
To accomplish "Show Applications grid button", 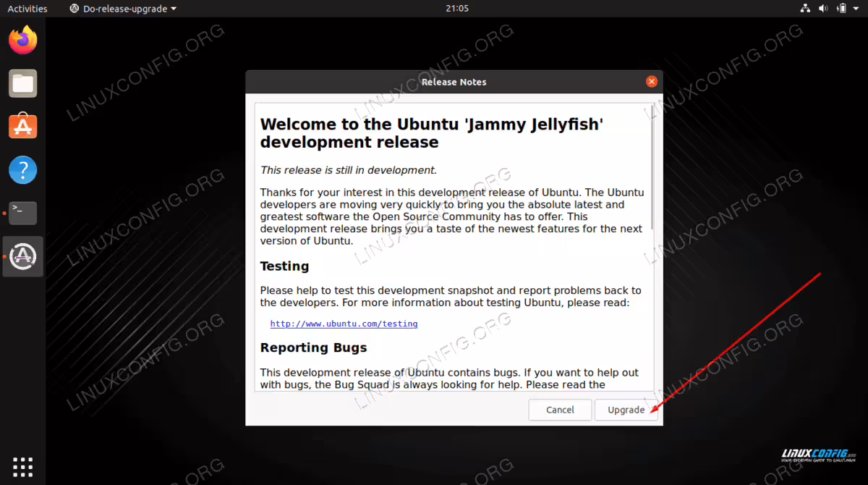I will click(23, 467).
